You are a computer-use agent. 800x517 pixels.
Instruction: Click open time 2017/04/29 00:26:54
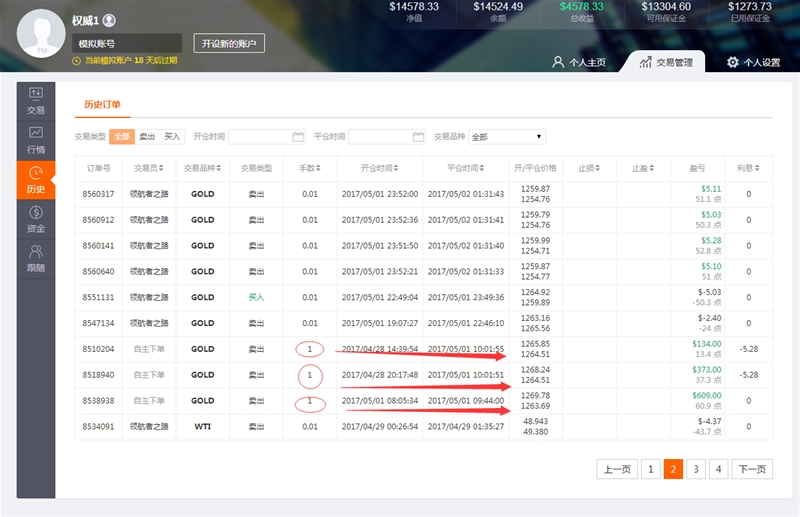(x=380, y=427)
